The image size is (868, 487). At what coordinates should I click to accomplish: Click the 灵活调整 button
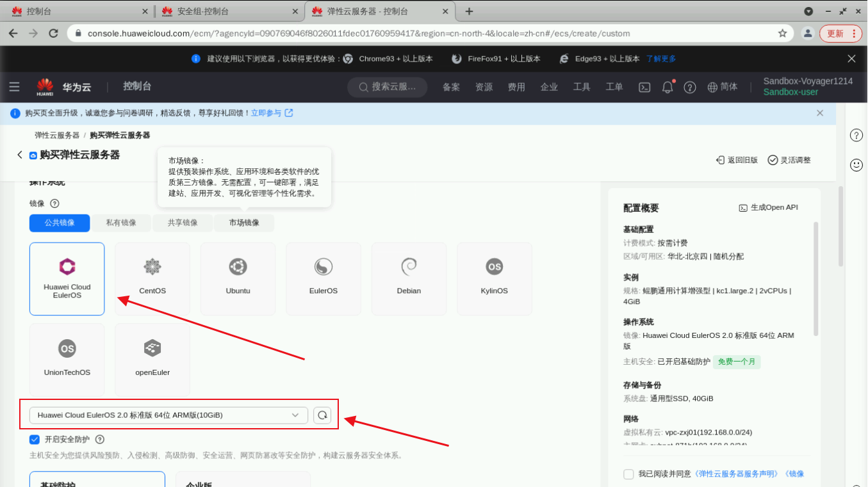(789, 160)
